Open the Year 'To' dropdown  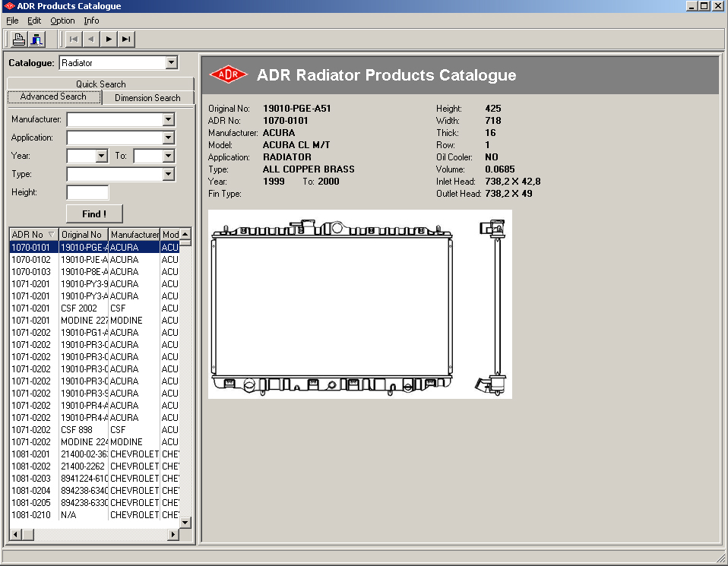169,156
